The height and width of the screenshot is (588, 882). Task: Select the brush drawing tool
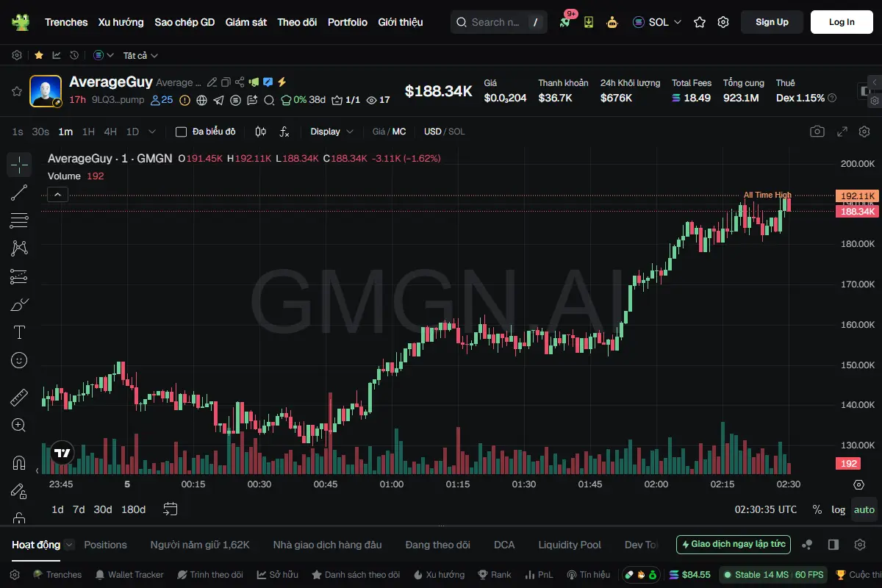[19, 304]
